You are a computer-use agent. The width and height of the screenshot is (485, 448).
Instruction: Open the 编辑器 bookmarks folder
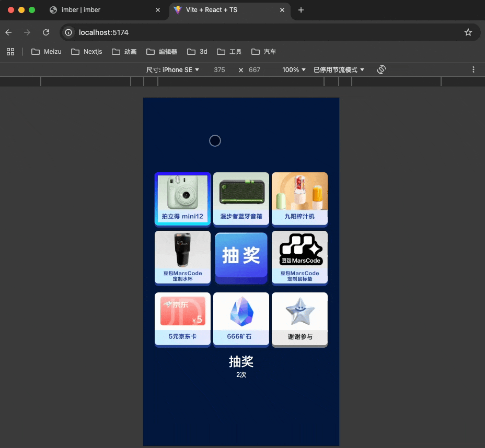(162, 52)
